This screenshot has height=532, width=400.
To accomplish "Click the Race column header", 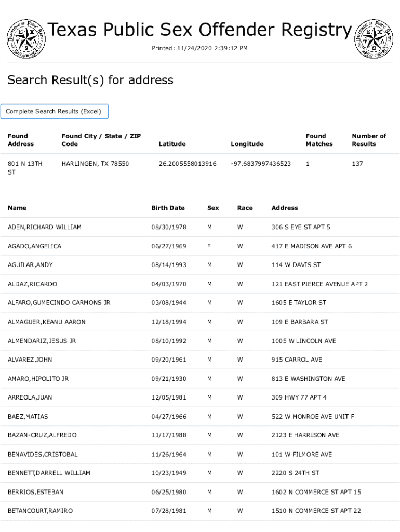I will (x=245, y=208).
